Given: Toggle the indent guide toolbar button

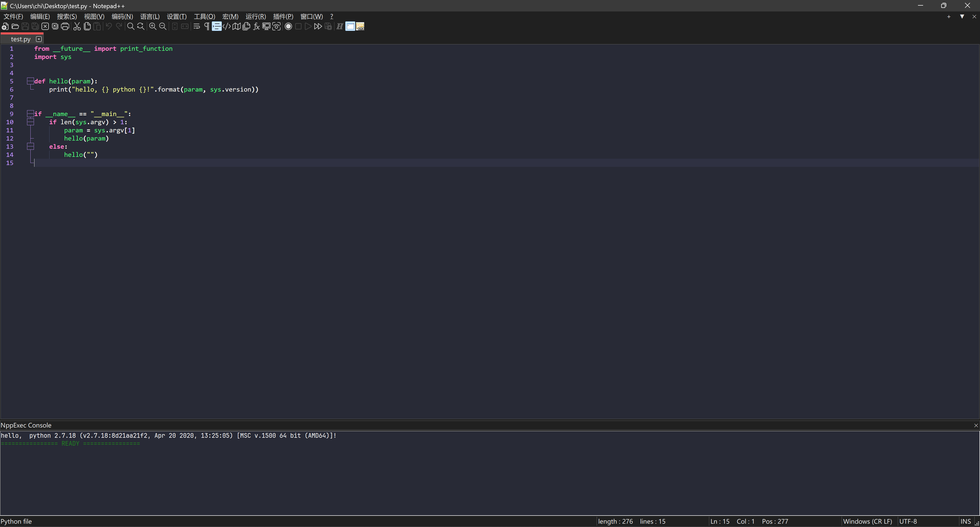Looking at the screenshot, I should [216, 26].
